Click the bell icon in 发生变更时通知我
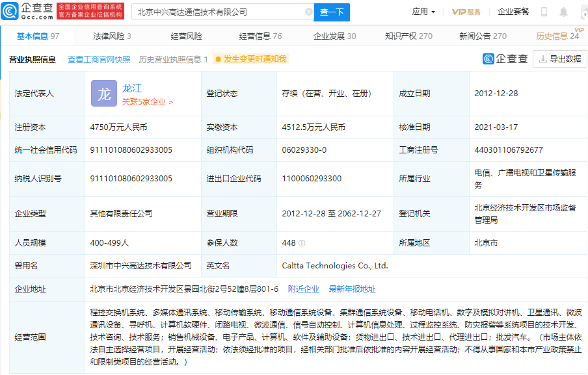This screenshot has height=375, width=588. pyautogui.click(x=219, y=59)
